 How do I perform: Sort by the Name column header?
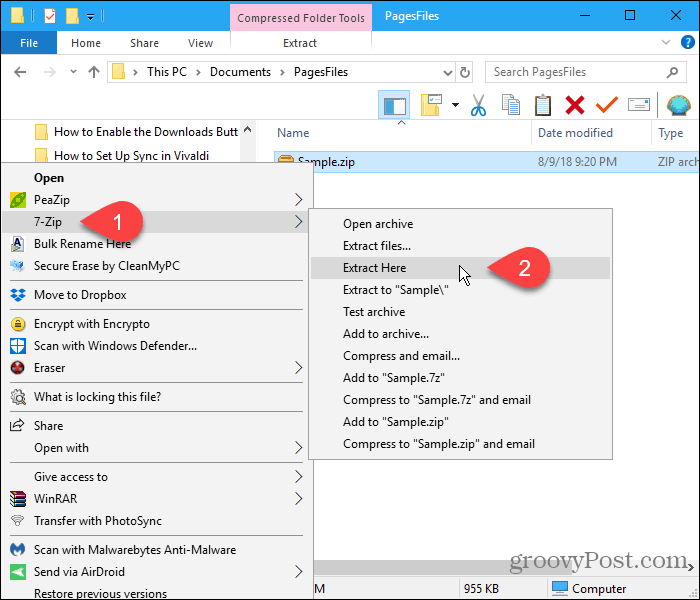click(x=293, y=133)
